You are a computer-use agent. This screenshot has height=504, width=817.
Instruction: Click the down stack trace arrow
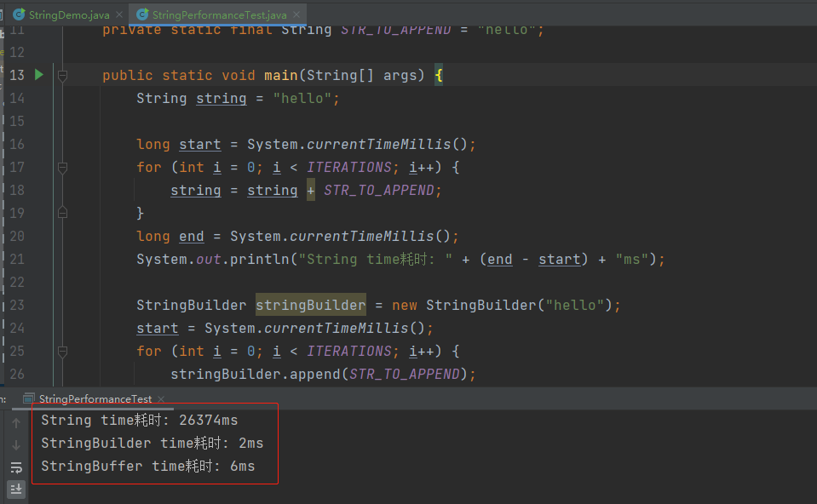coord(16,445)
